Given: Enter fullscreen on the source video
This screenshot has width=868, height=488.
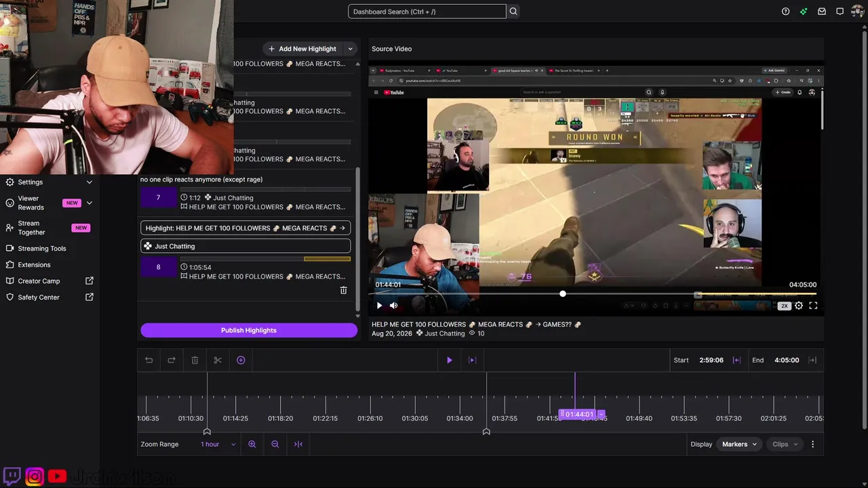Looking at the screenshot, I should pyautogui.click(x=813, y=306).
